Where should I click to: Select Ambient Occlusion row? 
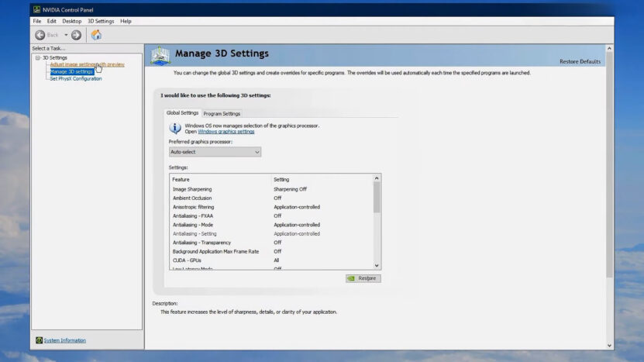pyautogui.click(x=271, y=198)
